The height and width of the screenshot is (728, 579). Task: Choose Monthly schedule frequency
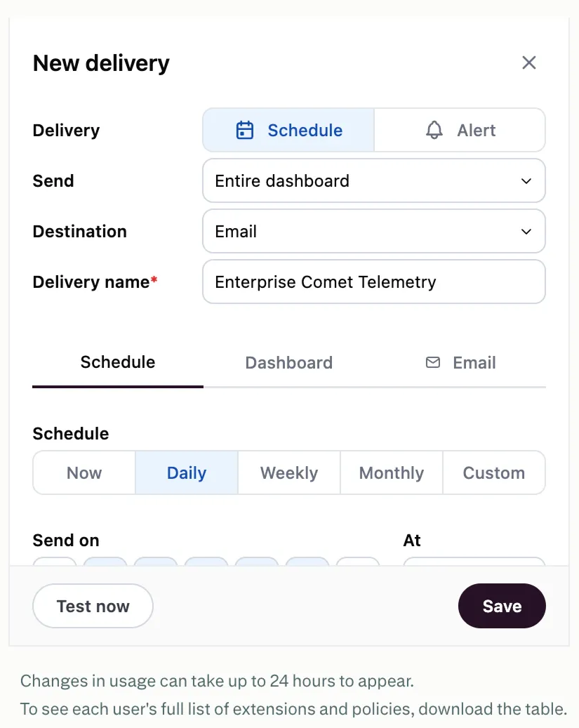[x=392, y=472]
